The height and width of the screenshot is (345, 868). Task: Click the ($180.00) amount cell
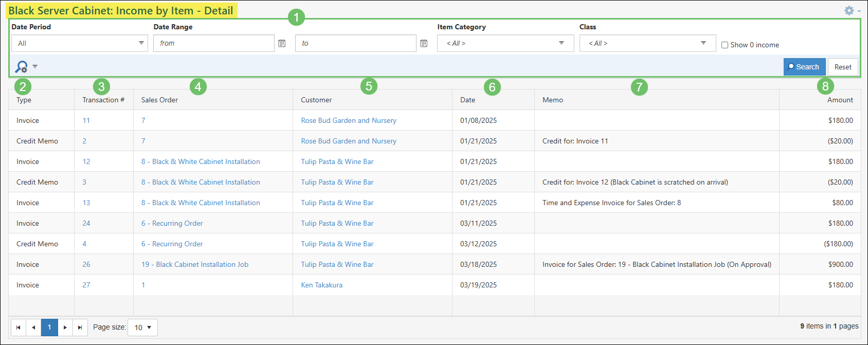click(839, 244)
